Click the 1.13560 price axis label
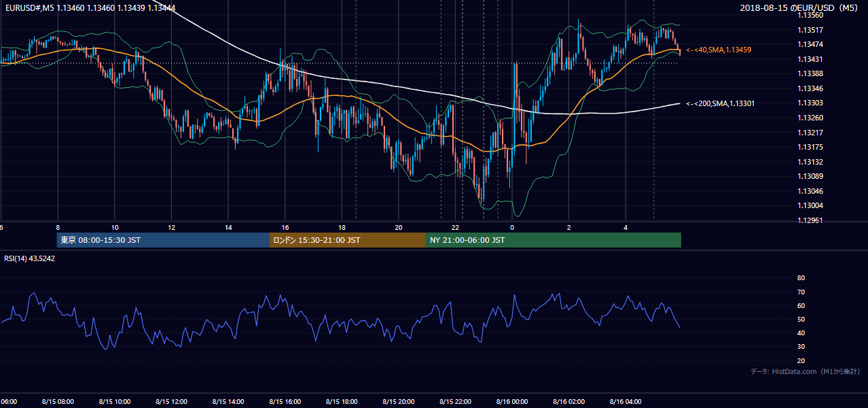This screenshot has width=868, height=408. point(810,15)
